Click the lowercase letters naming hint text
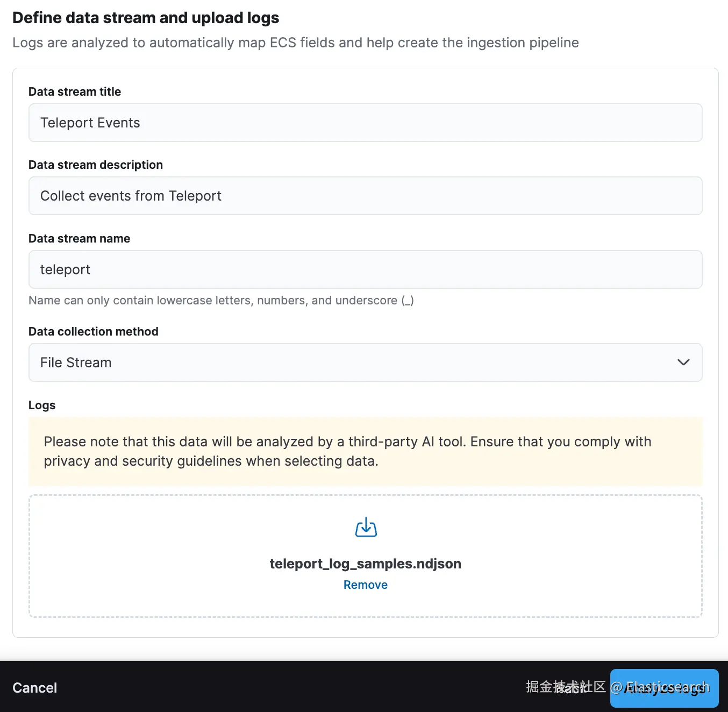728x712 pixels. pos(221,300)
